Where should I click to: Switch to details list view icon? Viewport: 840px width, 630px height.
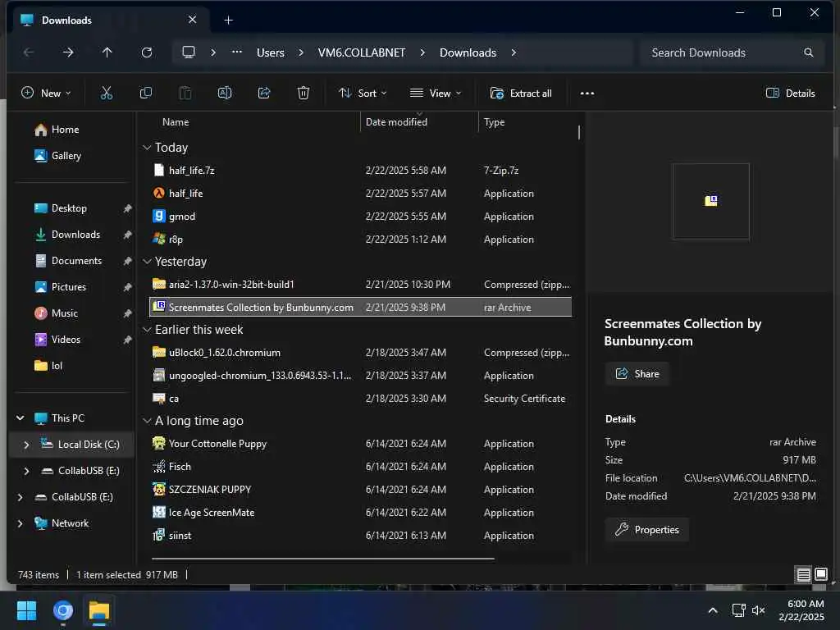(x=803, y=575)
